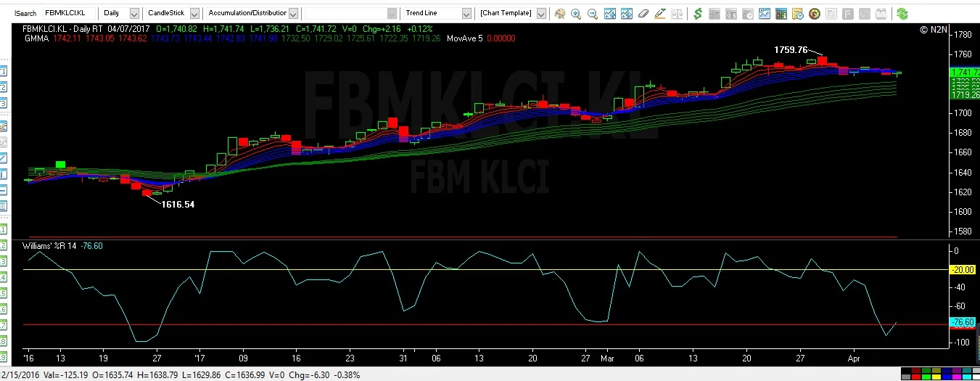Click the line chart window icon
The image size is (980, 381).
click(765, 14)
